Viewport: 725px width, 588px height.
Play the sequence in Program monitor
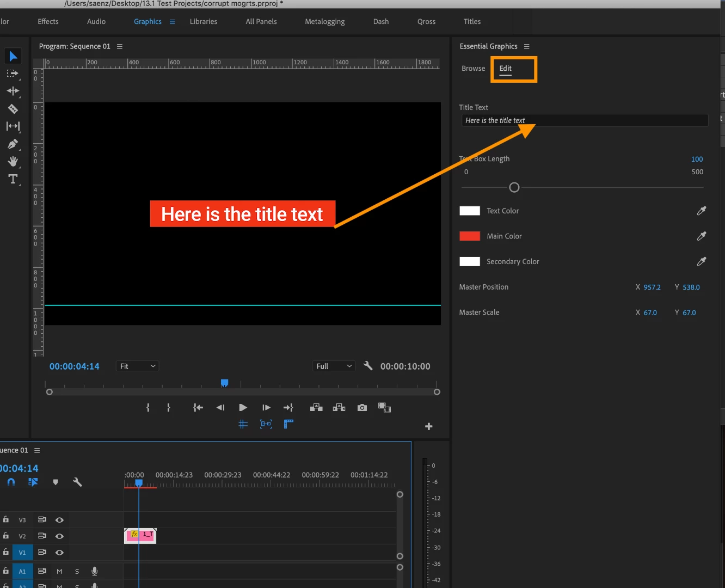[243, 407]
